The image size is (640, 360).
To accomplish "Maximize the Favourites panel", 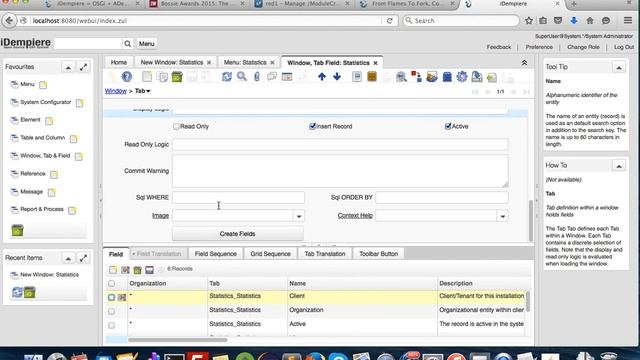I will click(83, 67).
